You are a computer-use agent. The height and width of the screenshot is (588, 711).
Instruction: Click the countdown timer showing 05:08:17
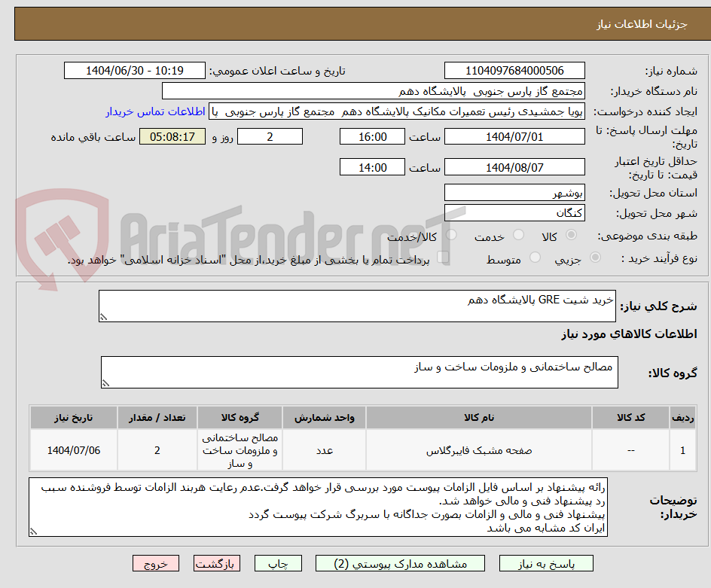pos(172,136)
